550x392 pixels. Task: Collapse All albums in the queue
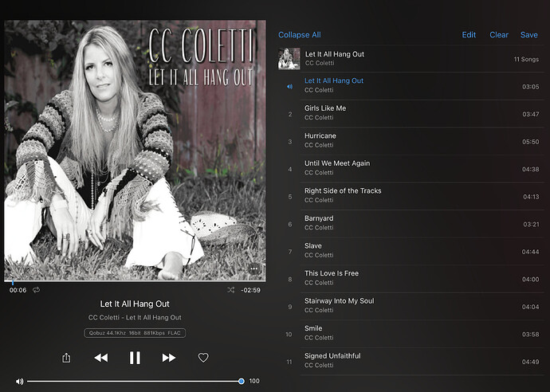tap(299, 35)
